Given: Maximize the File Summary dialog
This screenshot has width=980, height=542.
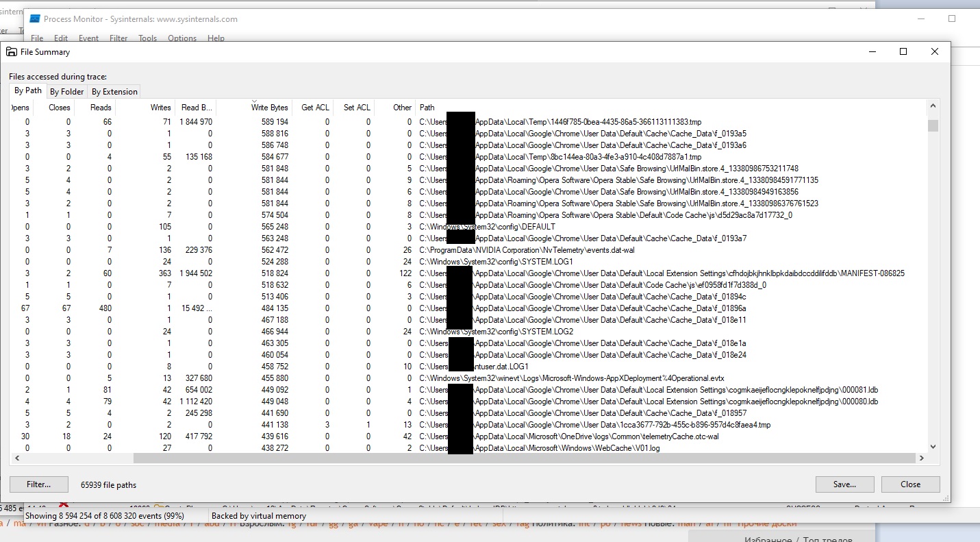Looking at the screenshot, I should (903, 52).
